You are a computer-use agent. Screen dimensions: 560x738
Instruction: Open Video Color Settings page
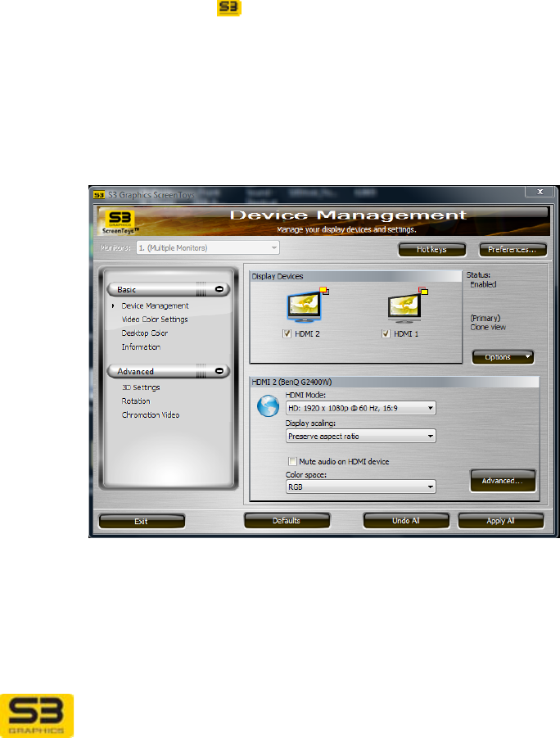pyautogui.click(x=155, y=319)
